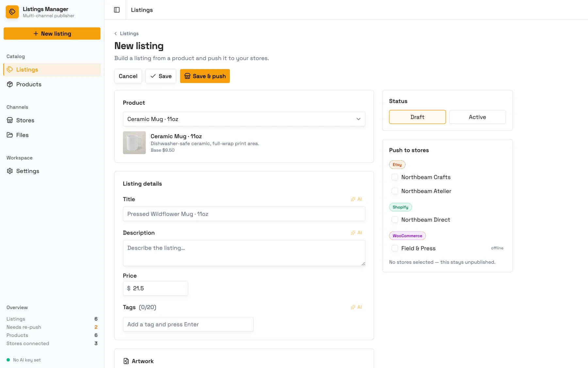Click the Artwork file icon
588x368 pixels.
pos(126,361)
